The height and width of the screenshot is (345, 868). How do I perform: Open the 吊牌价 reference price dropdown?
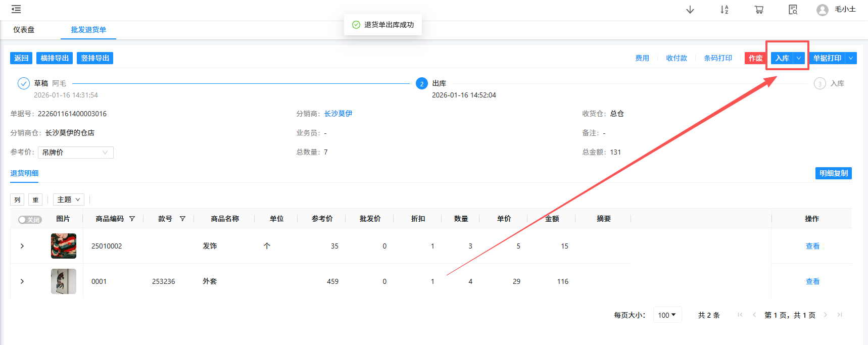[x=76, y=153]
